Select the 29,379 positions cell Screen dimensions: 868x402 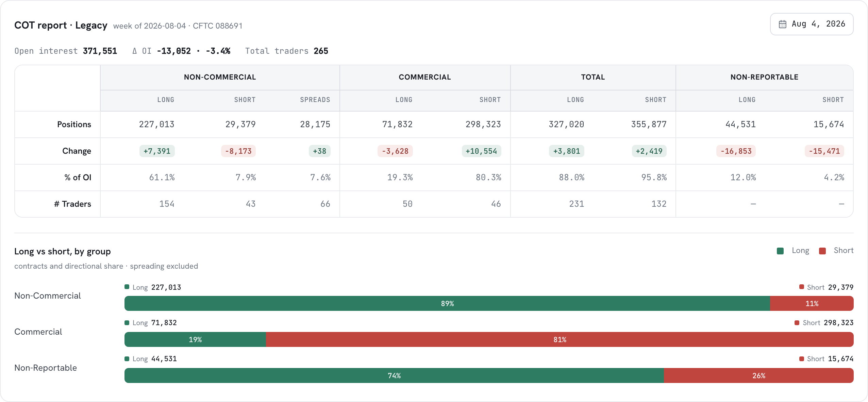pos(240,124)
